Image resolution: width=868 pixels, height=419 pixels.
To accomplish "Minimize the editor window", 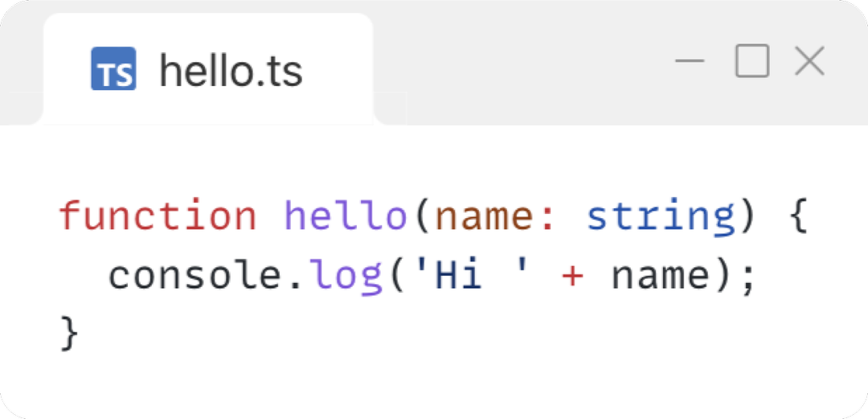I will 690,61.
